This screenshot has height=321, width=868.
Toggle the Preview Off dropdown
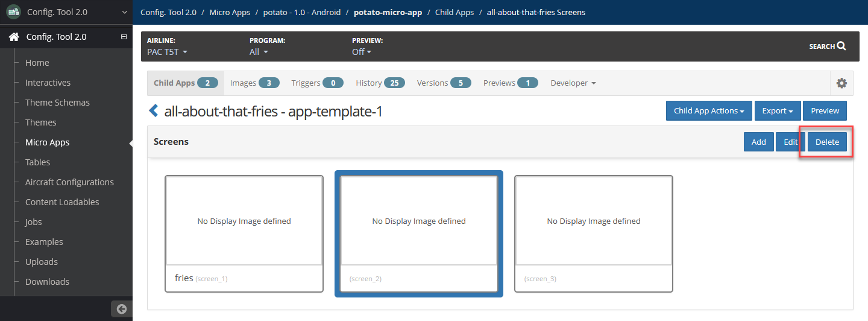coord(362,52)
